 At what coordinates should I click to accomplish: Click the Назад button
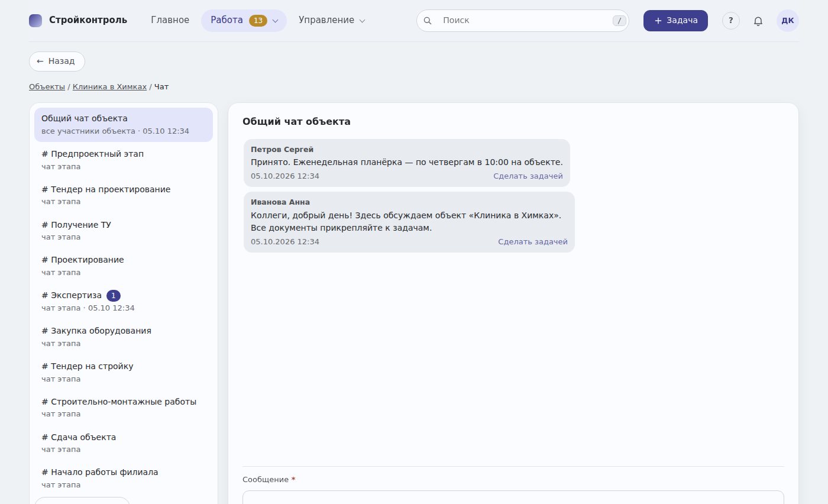click(57, 61)
